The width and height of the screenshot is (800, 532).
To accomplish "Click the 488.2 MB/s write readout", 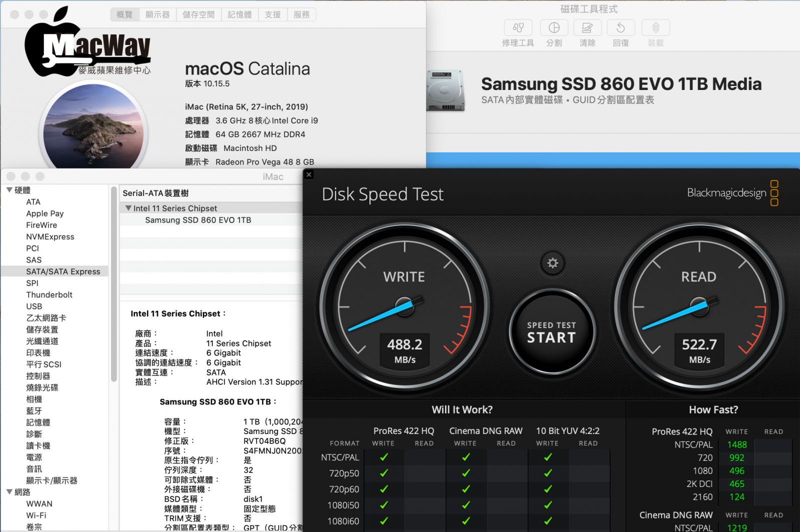I will coord(404,351).
